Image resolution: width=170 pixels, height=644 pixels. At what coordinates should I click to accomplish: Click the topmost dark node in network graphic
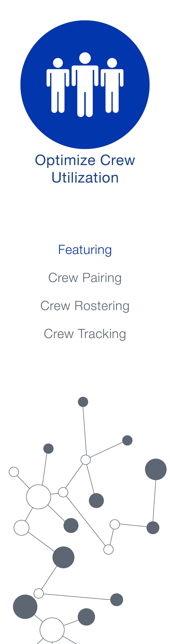click(83, 402)
